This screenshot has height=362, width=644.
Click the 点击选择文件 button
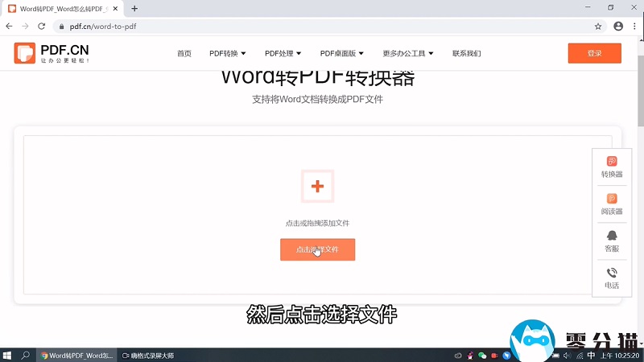pos(317,249)
